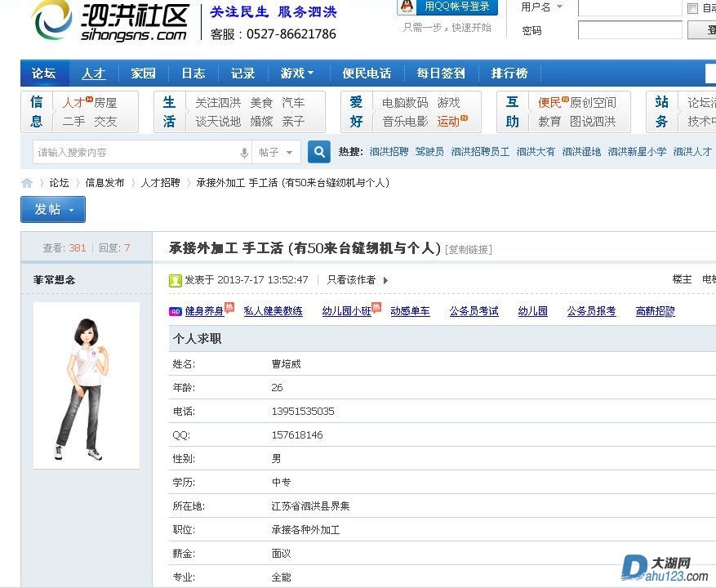Click the author name 非常想念
716x588 pixels.
pyautogui.click(x=55, y=280)
